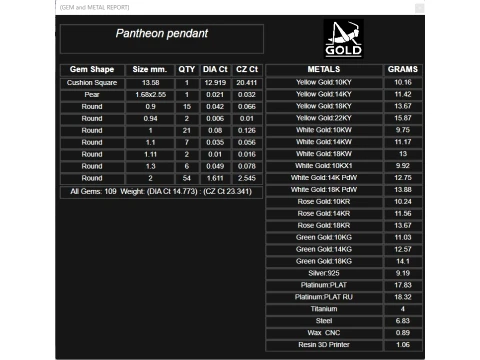The image size is (480, 360).
Task: Select Platinum:PLAT RU metal row
Action: (344, 298)
